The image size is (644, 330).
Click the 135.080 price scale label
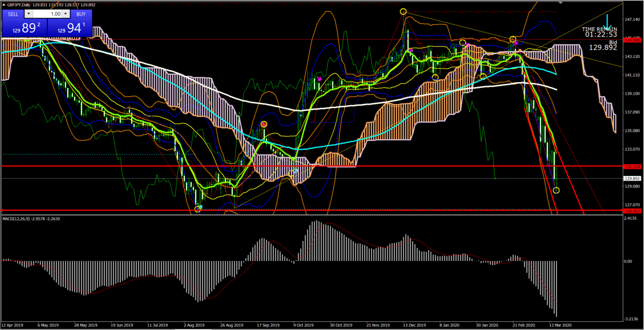point(633,131)
